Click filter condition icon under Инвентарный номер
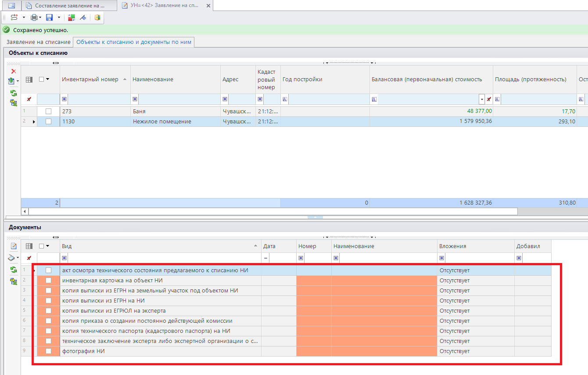The image size is (588, 375). (65, 99)
